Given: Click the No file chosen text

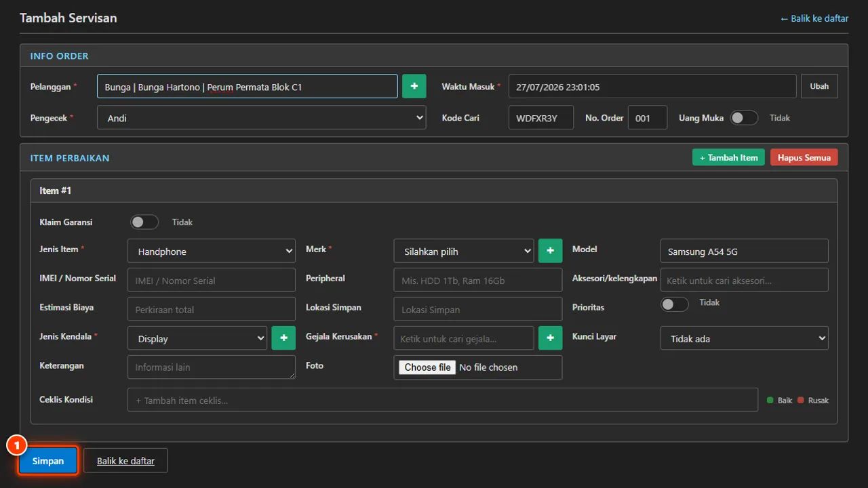Looking at the screenshot, I should click(488, 367).
